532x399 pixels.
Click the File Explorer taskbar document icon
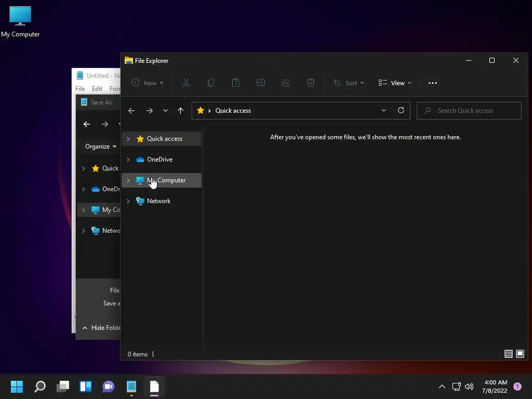coord(154,387)
